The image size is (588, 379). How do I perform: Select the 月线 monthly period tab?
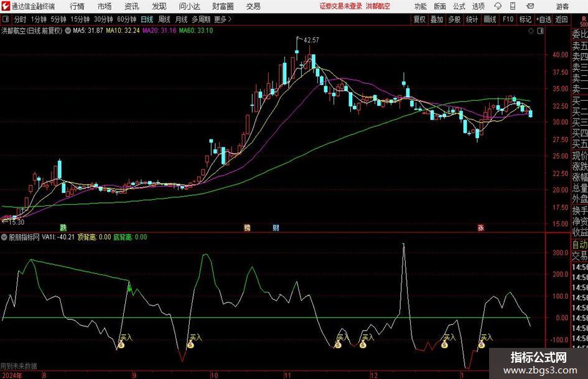pyautogui.click(x=181, y=19)
